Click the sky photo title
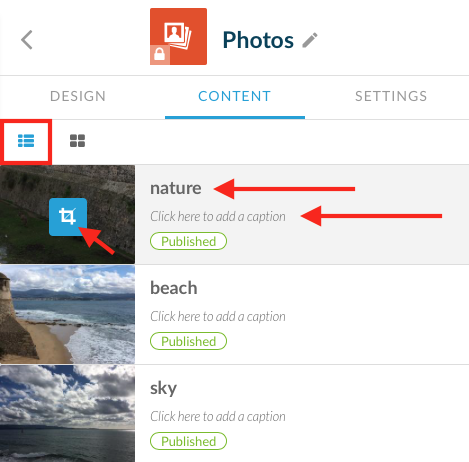 pyautogui.click(x=163, y=389)
